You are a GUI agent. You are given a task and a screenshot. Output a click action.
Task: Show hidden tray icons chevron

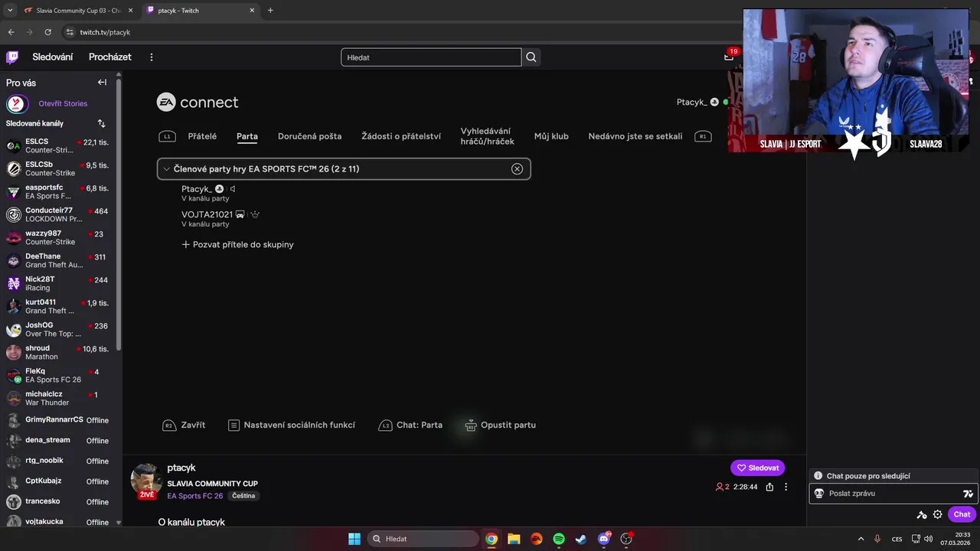click(861, 539)
